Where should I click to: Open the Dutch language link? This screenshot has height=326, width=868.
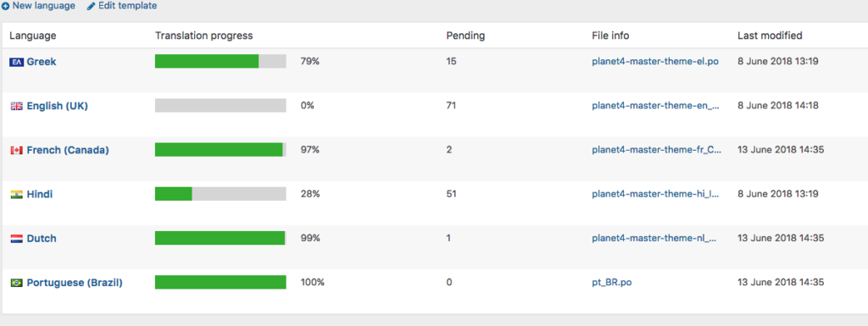(42, 239)
